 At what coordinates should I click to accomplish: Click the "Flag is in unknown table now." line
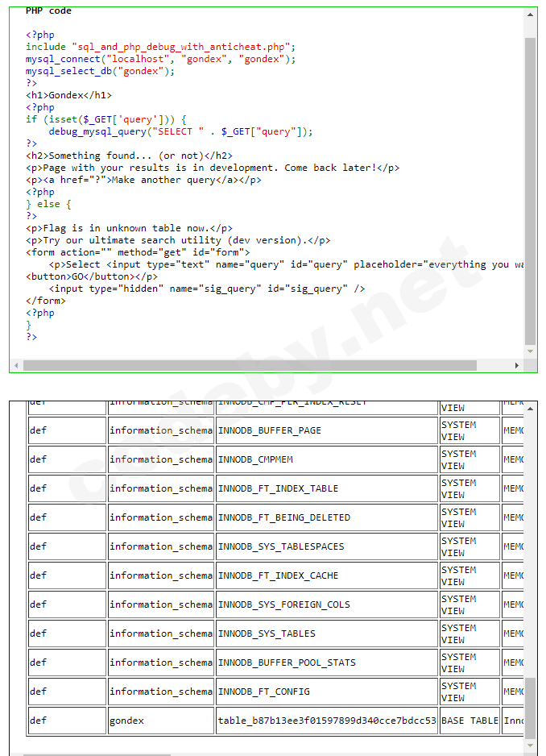click(x=129, y=228)
